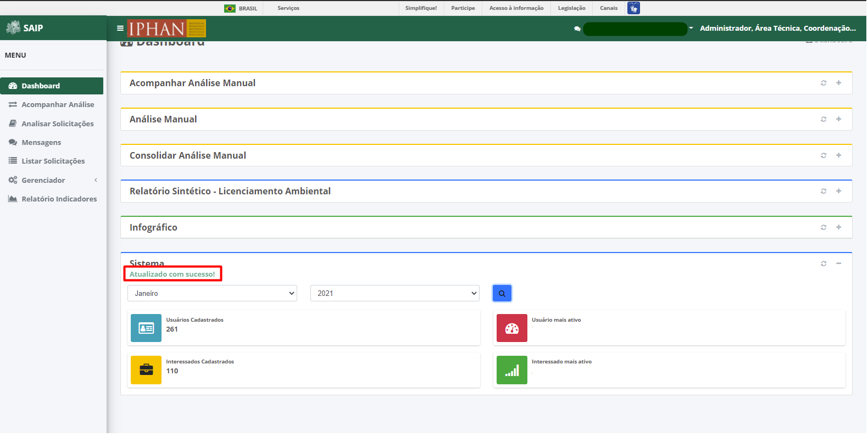
Task: Select Listar Solicitações in sidebar
Action: [x=52, y=161]
